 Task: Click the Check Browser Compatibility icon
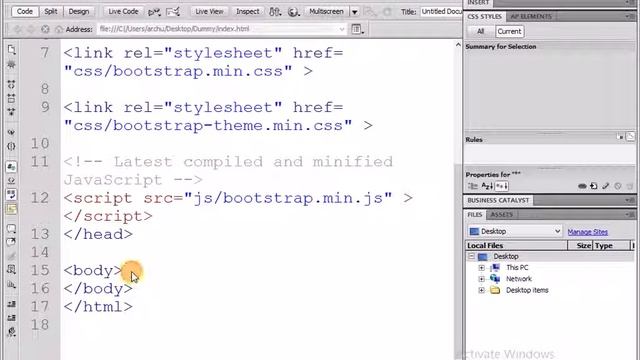pyautogui.click(x=173, y=12)
